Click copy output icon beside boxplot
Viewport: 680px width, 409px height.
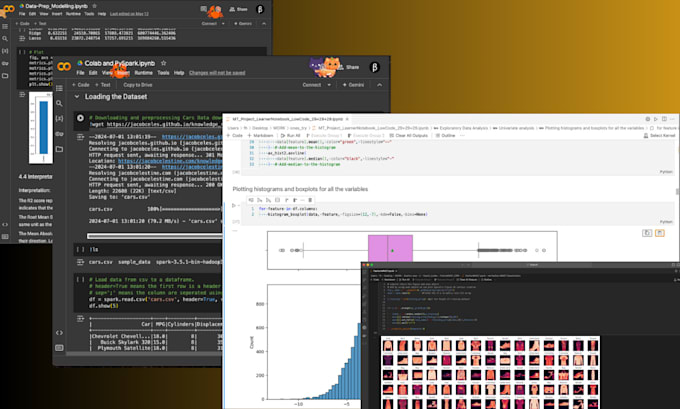point(647,233)
